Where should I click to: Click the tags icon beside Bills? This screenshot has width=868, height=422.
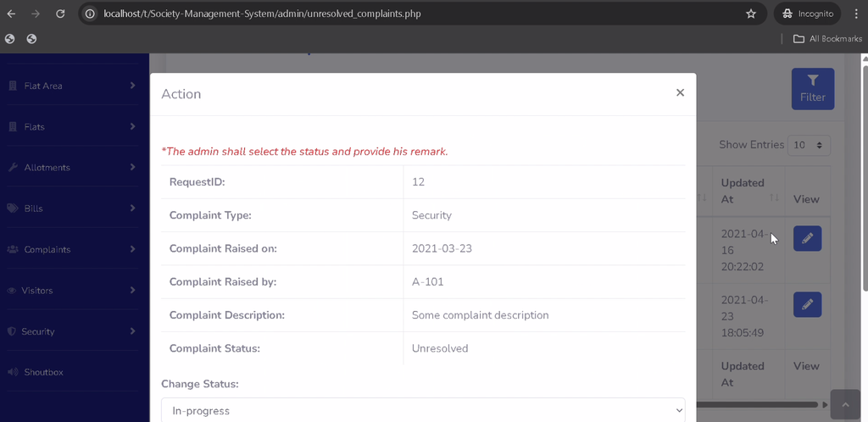tap(12, 208)
